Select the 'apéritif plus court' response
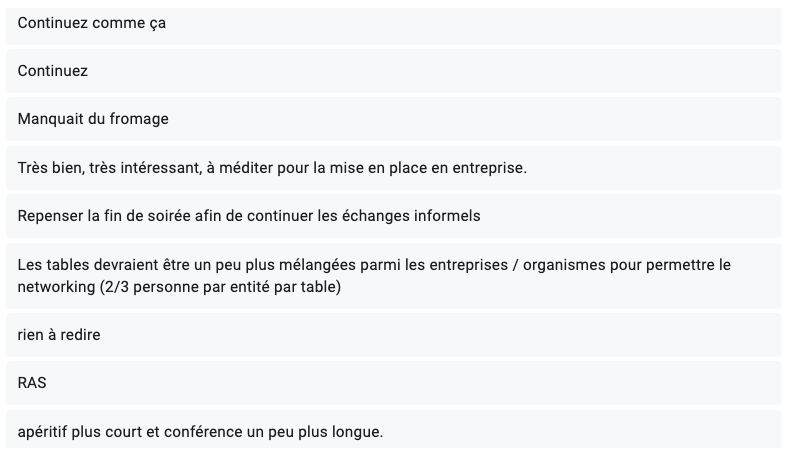 394,429
